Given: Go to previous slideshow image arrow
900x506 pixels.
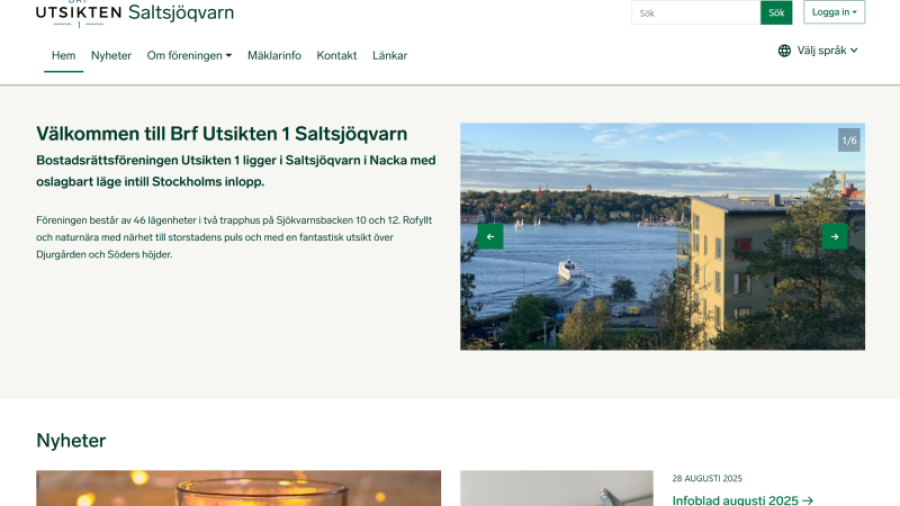Looking at the screenshot, I should click(x=490, y=237).
